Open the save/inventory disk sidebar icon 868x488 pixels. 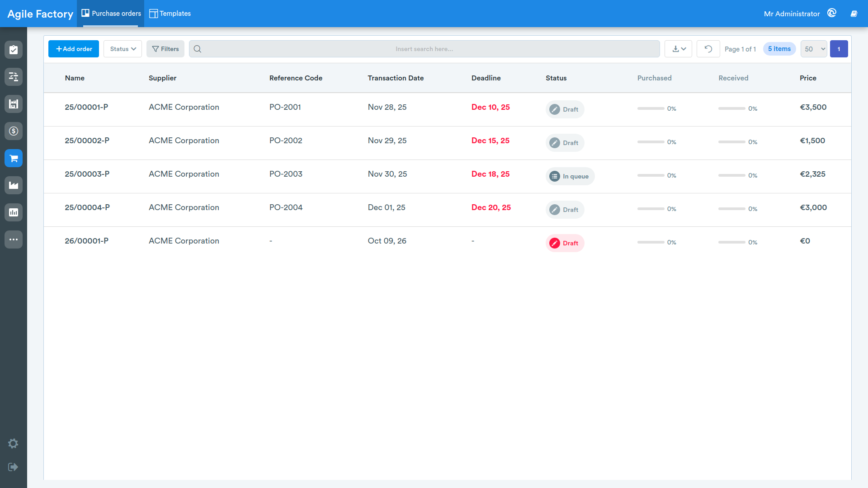[14, 104]
